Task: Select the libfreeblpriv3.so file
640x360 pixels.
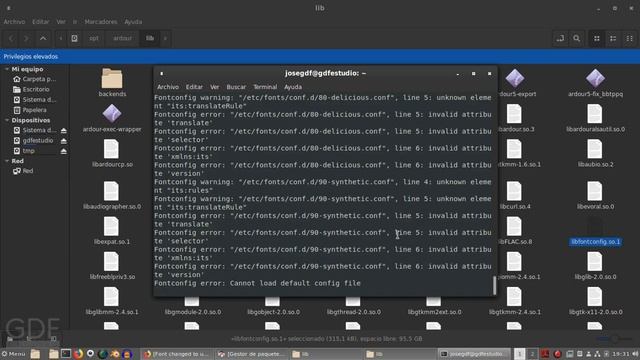Action: tap(112, 266)
